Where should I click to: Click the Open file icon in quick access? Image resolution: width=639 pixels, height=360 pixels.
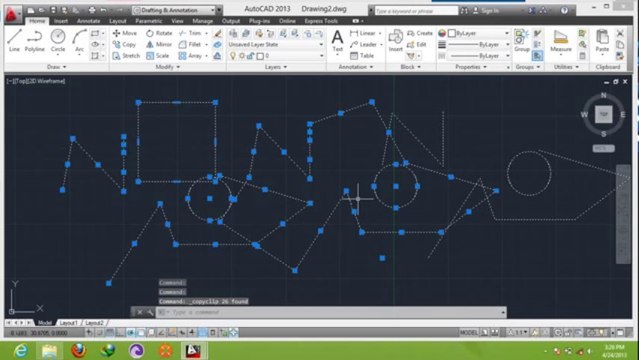click(x=42, y=10)
